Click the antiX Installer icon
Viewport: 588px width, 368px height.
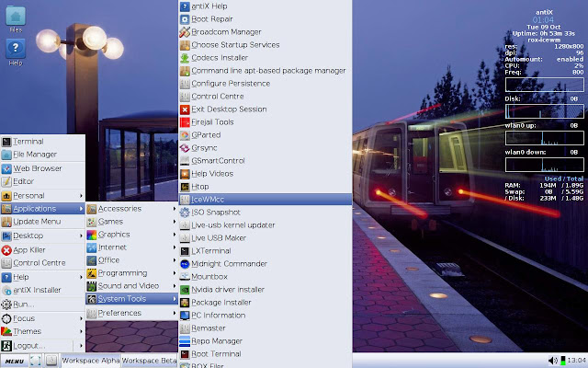pos(6,290)
